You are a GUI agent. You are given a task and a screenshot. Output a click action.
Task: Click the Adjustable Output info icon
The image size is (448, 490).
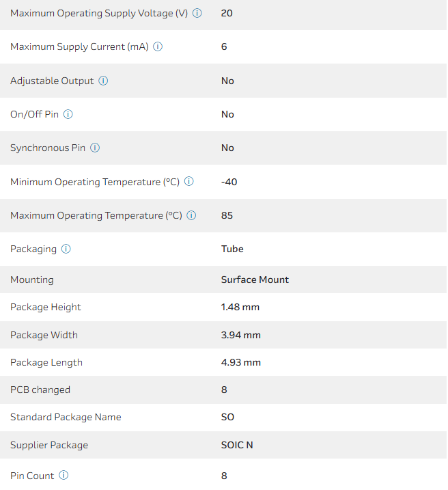pyautogui.click(x=103, y=81)
